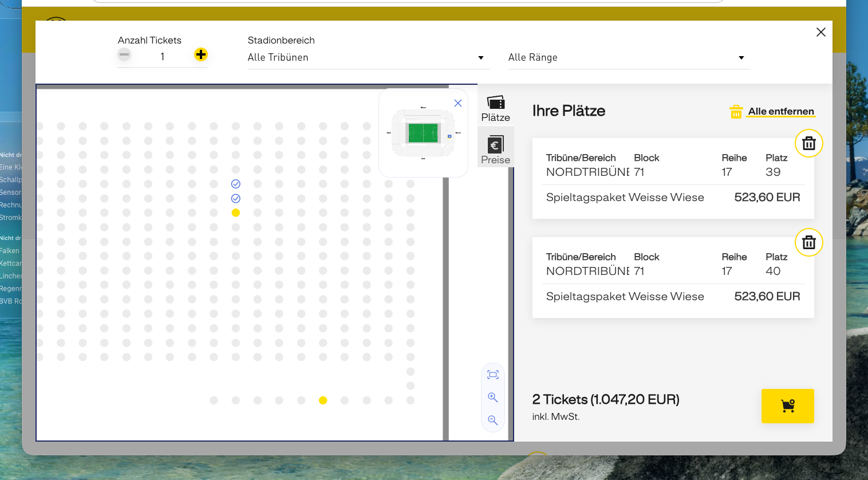The width and height of the screenshot is (868, 480).
Task: Select the yellow seat in bottom row
Action: click(x=323, y=400)
